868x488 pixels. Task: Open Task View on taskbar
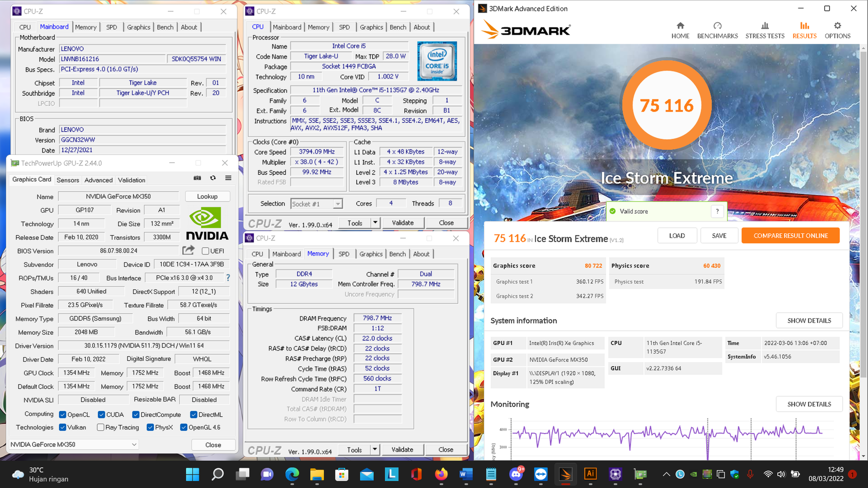[243, 474]
